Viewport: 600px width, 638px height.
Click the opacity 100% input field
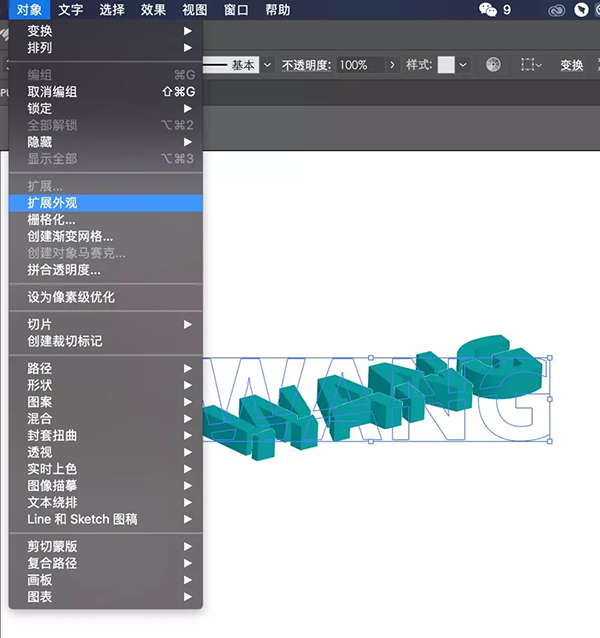pyautogui.click(x=360, y=65)
